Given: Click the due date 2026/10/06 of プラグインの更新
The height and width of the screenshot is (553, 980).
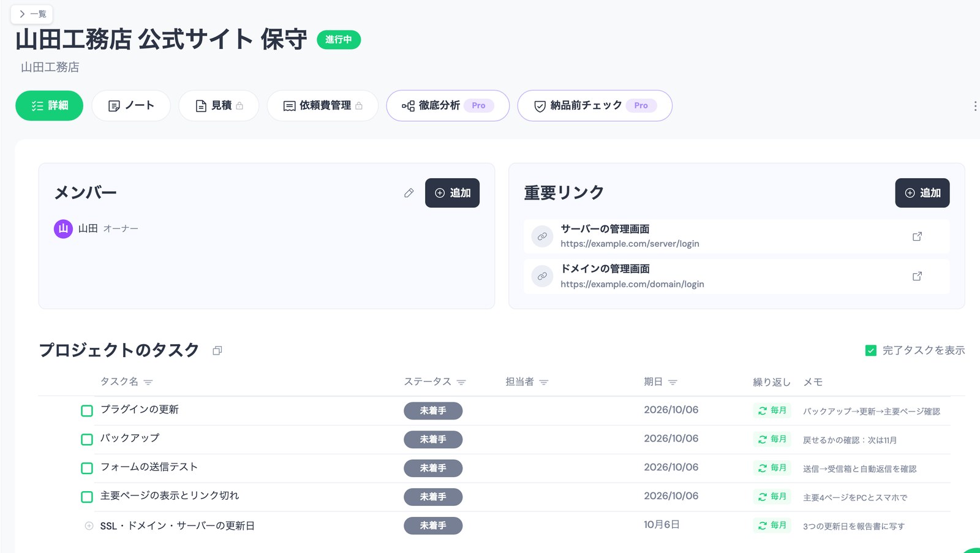Looking at the screenshot, I should pos(671,410).
